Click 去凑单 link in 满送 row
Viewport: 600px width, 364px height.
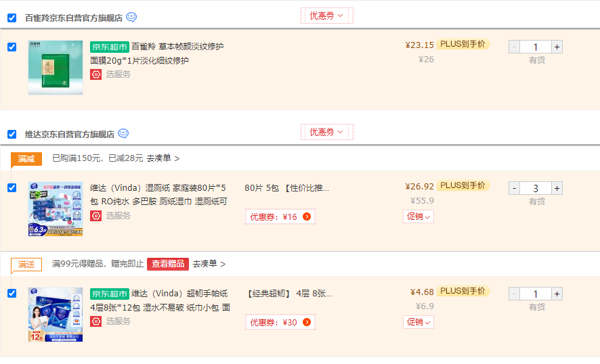click(209, 264)
